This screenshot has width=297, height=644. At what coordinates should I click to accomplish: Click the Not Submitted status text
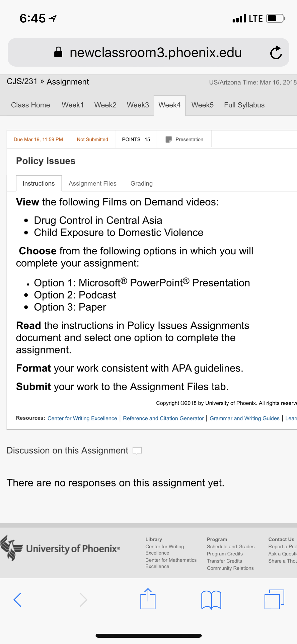92,139
